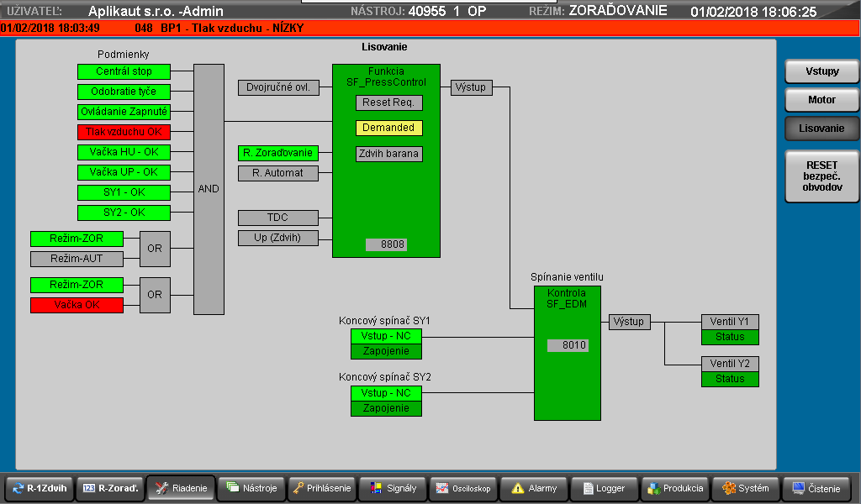Open the Čistenie cleaning screen
Image resolution: width=861 pixels, height=504 pixels.
coord(816,488)
